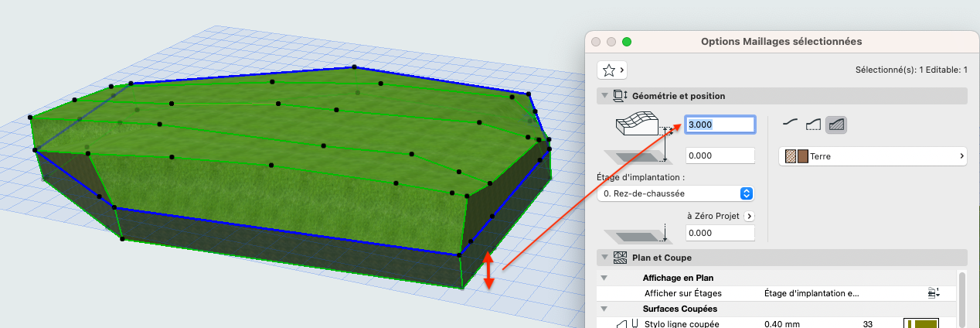Click the Stylo ligne coupée label
Screen dimensions: 980x328
[x=682, y=324]
